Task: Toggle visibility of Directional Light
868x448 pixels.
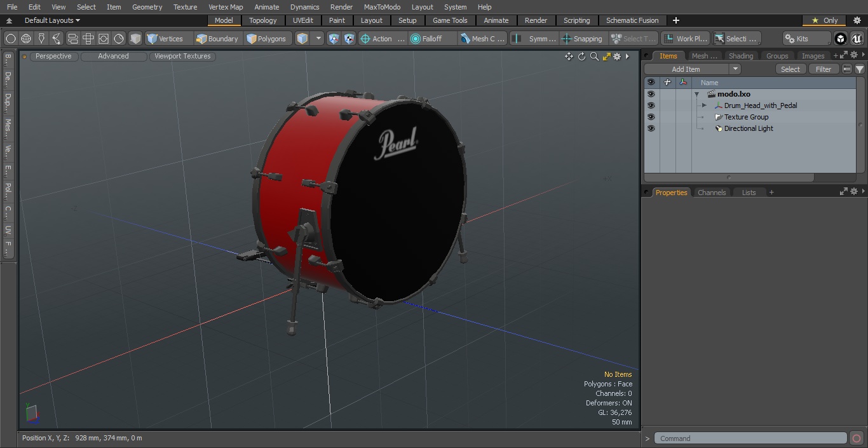Action: (651, 128)
